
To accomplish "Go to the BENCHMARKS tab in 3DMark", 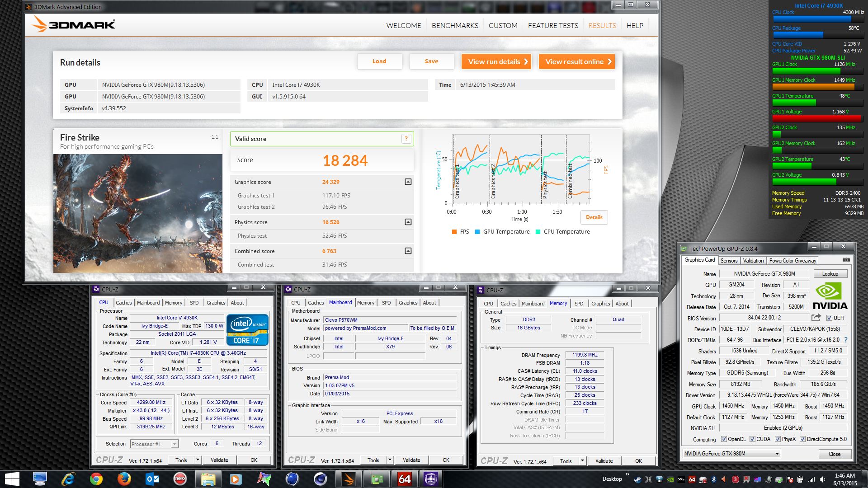I will [x=455, y=26].
